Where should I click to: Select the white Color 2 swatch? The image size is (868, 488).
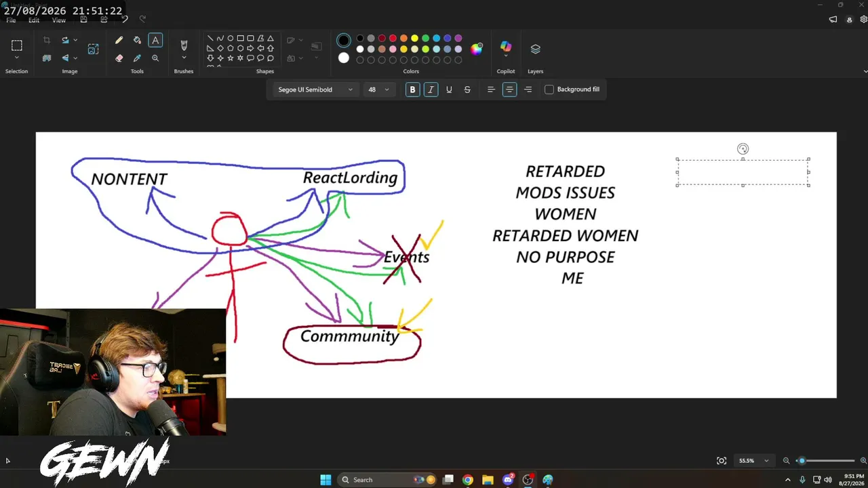pyautogui.click(x=344, y=58)
